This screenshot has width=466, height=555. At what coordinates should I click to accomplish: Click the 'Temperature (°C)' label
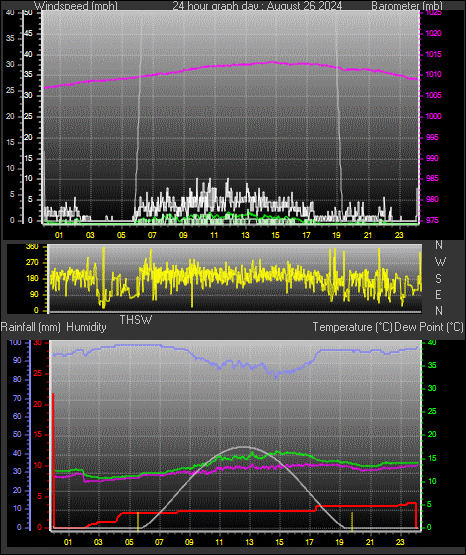point(352,327)
